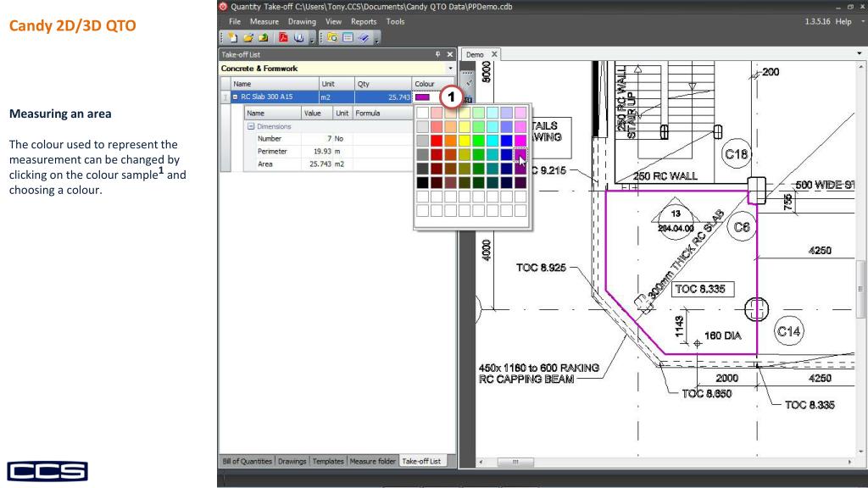Viewport: 868px width, 488px height.
Task: Click the Number value 7
Action: [317, 138]
